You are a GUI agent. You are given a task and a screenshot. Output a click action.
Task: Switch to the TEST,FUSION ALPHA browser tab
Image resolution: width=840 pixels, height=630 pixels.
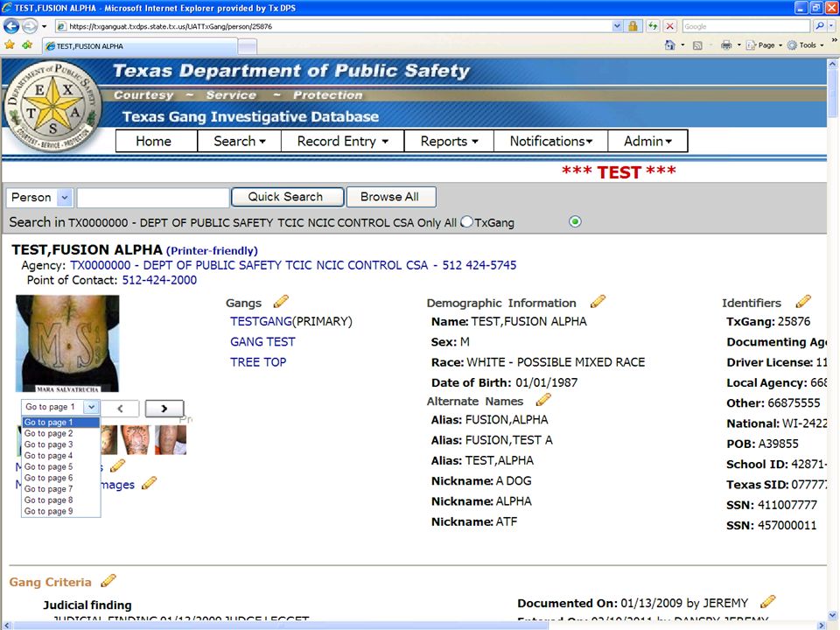tap(139, 46)
